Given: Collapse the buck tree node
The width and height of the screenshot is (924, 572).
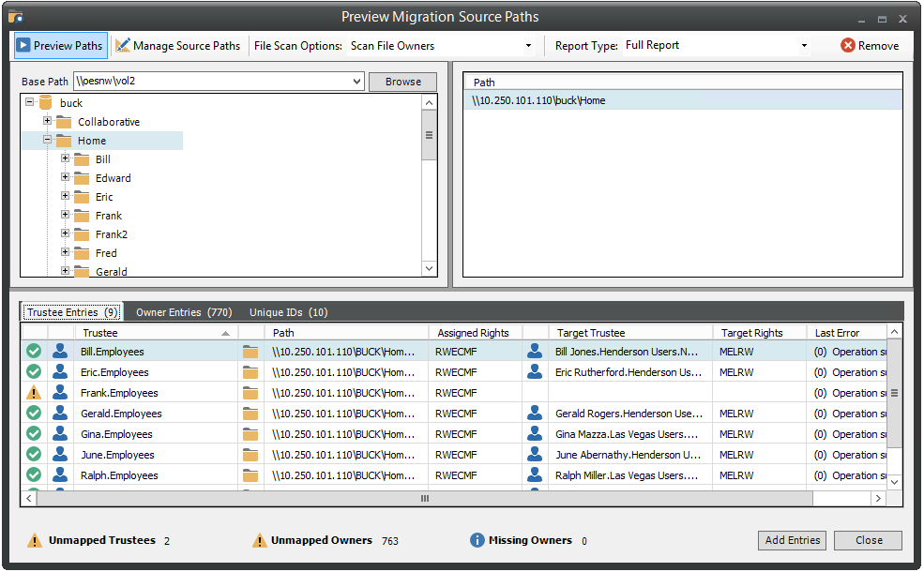Looking at the screenshot, I should click(29, 102).
